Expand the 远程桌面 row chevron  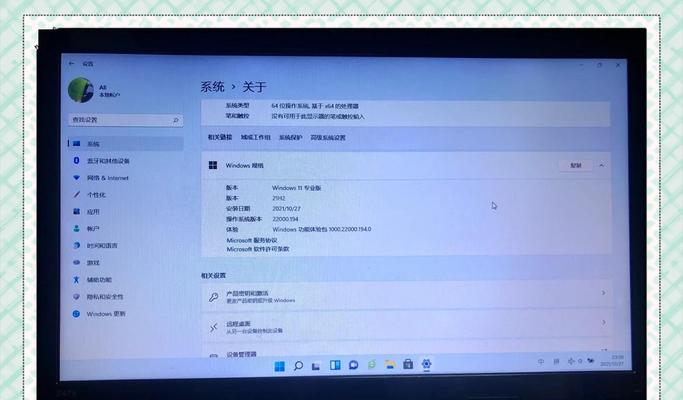(x=604, y=323)
